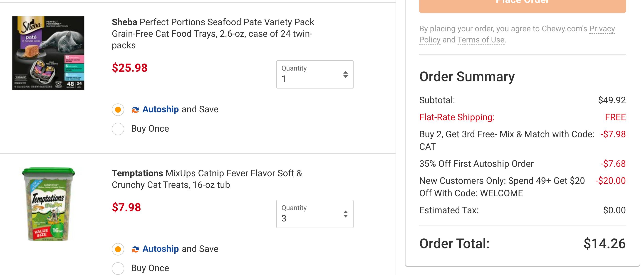Click the Autoship icon on Sheba item
Screen dimensions: 644x275
coord(135,110)
